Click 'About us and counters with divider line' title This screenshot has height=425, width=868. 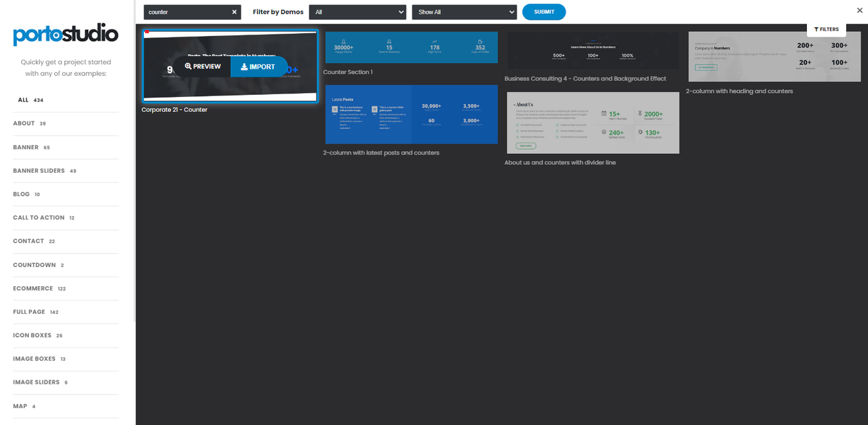560,163
